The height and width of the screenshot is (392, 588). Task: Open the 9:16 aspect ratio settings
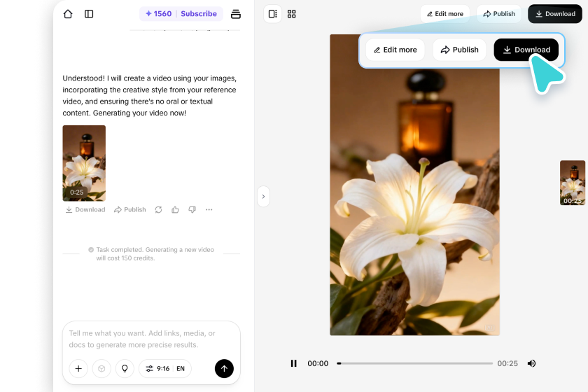[157, 369]
